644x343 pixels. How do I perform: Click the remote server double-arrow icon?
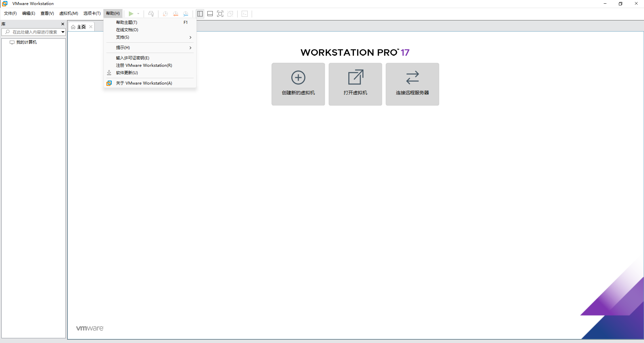coord(412,78)
